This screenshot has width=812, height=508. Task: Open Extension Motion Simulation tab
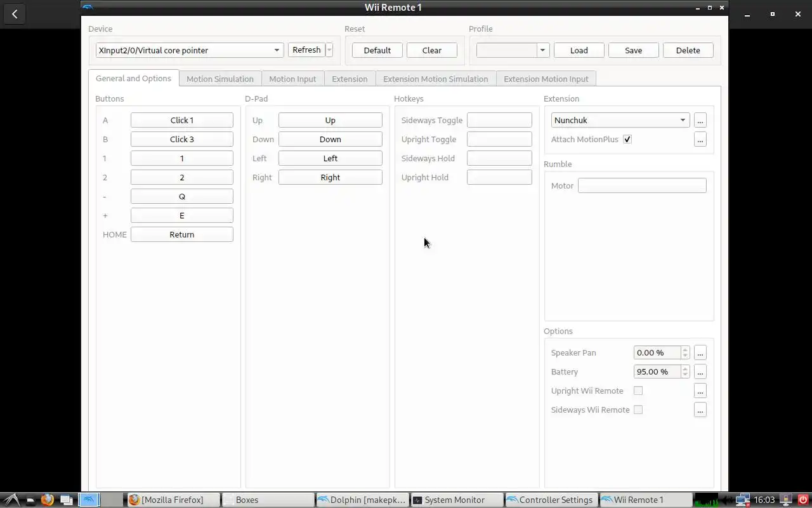[x=435, y=79]
